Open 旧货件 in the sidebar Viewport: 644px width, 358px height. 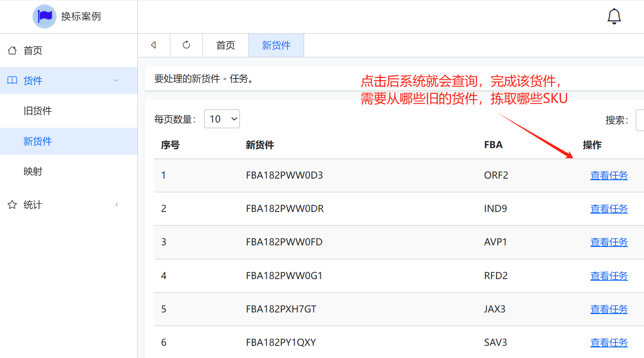point(69,111)
